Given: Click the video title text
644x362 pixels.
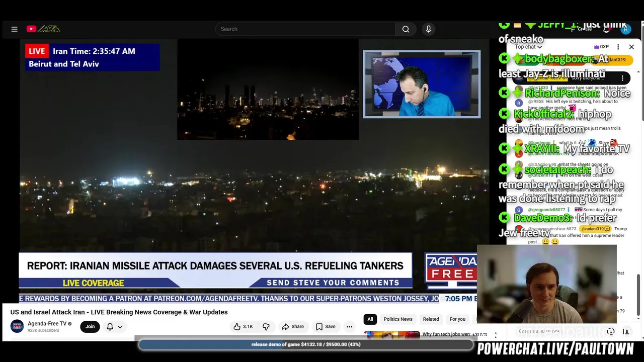Looking at the screenshot, I should (x=119, y=312).
